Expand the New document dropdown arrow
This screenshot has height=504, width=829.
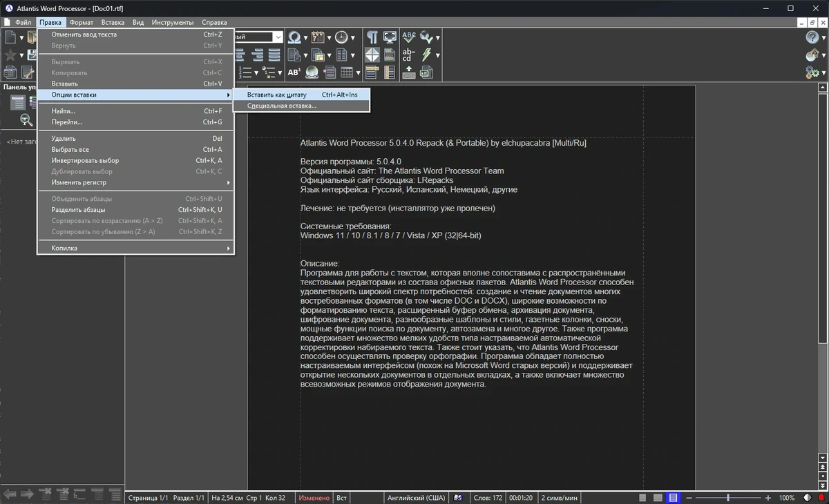(x=21, y=38)
